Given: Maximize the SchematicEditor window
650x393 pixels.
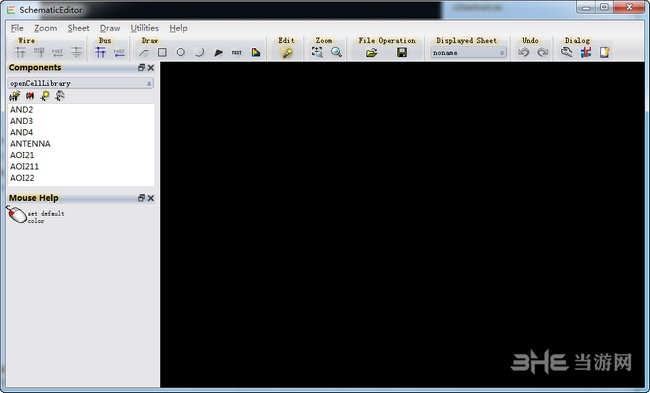Looking at the screenshot, I should (604, 7).
